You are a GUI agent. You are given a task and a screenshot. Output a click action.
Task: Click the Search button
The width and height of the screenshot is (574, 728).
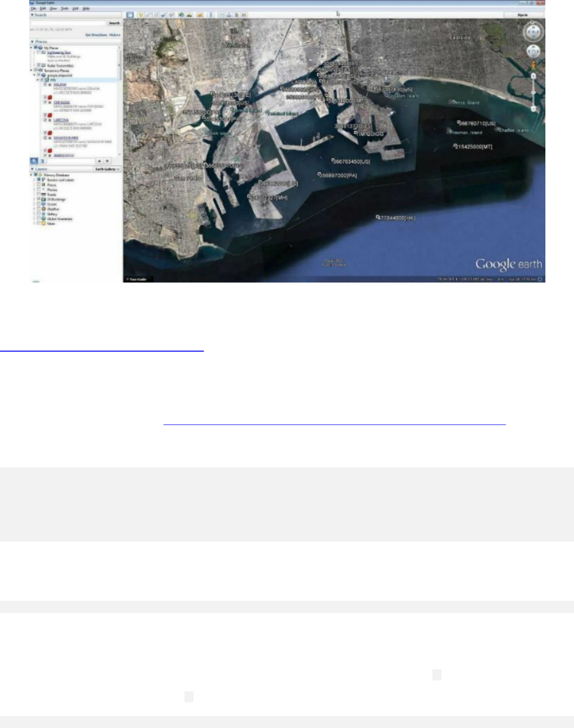point(114,23)
